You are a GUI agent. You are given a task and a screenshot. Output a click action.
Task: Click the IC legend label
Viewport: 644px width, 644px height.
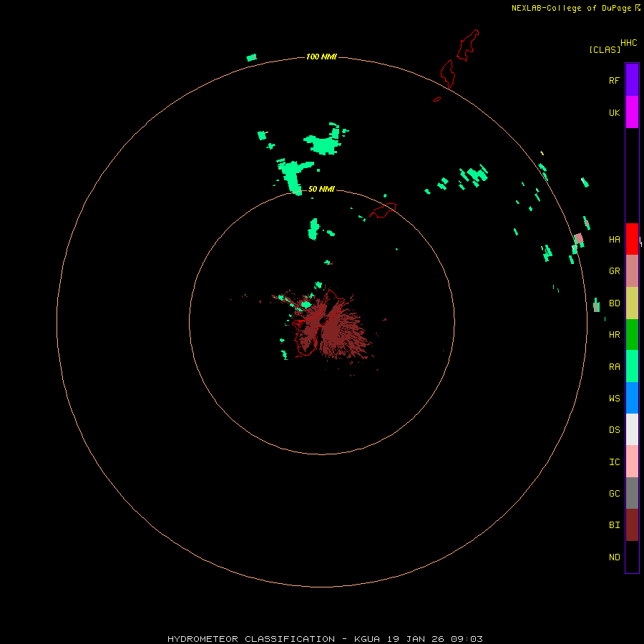coord(614,462)
